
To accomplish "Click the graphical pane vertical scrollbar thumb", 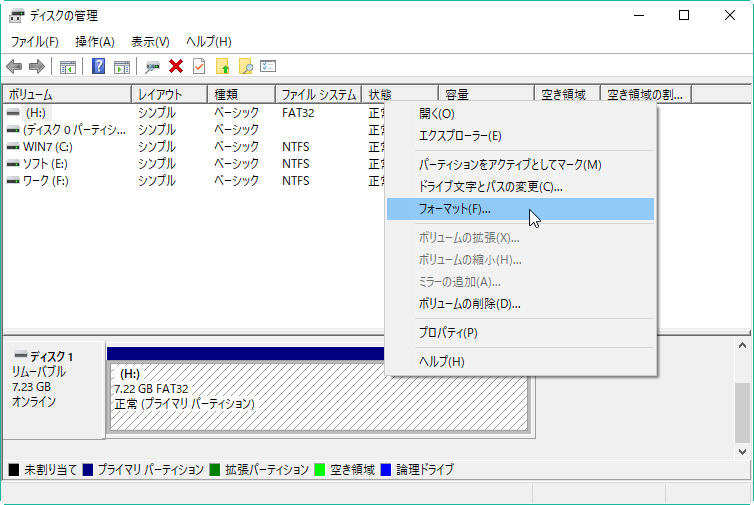I will tap(742, 413).
